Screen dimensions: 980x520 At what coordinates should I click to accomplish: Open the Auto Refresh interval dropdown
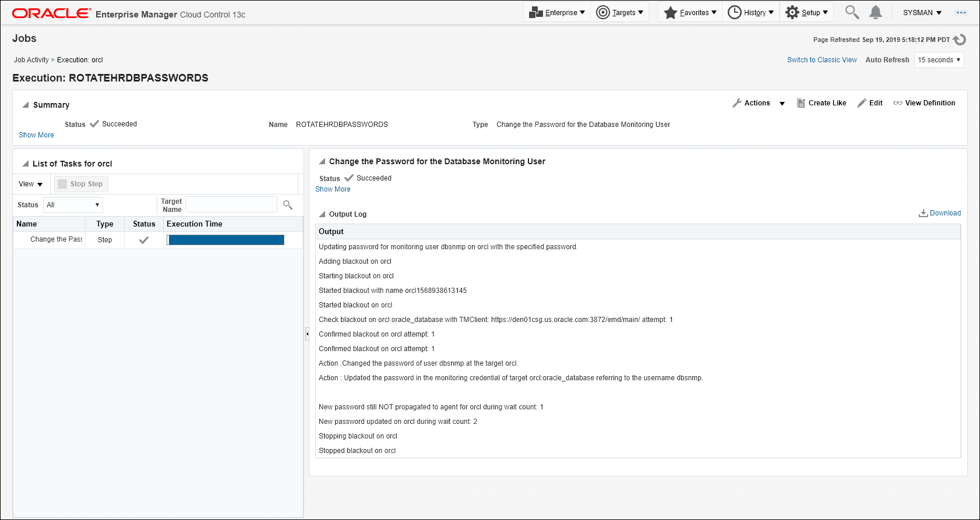point(939,60)
